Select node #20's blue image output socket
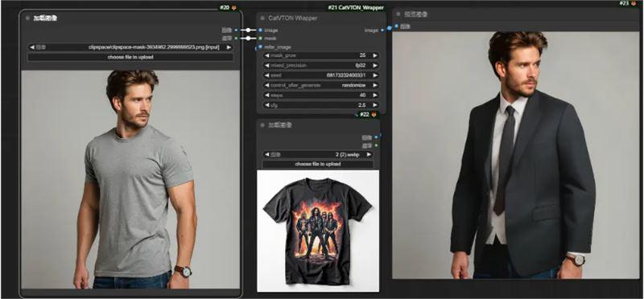644x299 pixels. click(x=236, y=31)
